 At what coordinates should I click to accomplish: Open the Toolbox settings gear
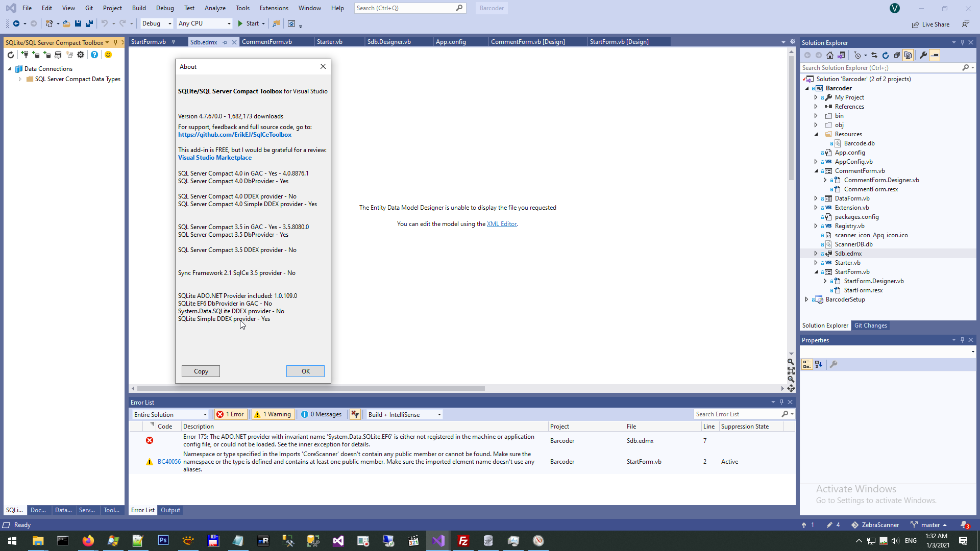81,55
